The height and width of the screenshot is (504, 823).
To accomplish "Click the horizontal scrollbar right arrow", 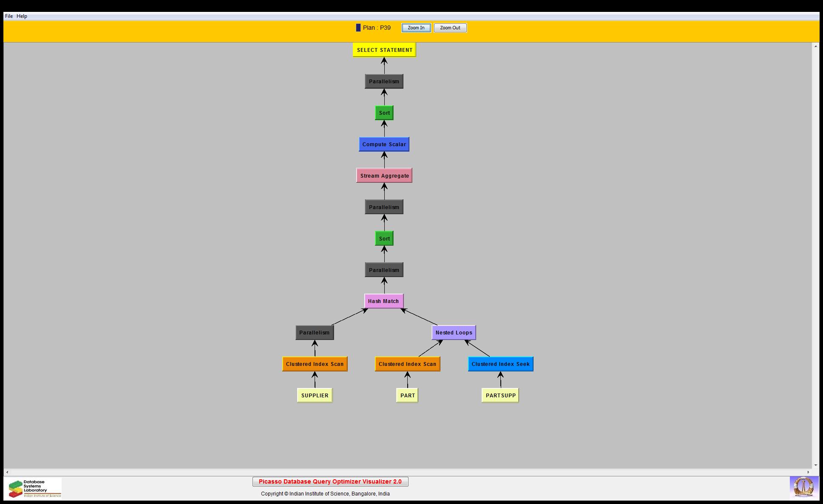I will [x=808, y=472].
